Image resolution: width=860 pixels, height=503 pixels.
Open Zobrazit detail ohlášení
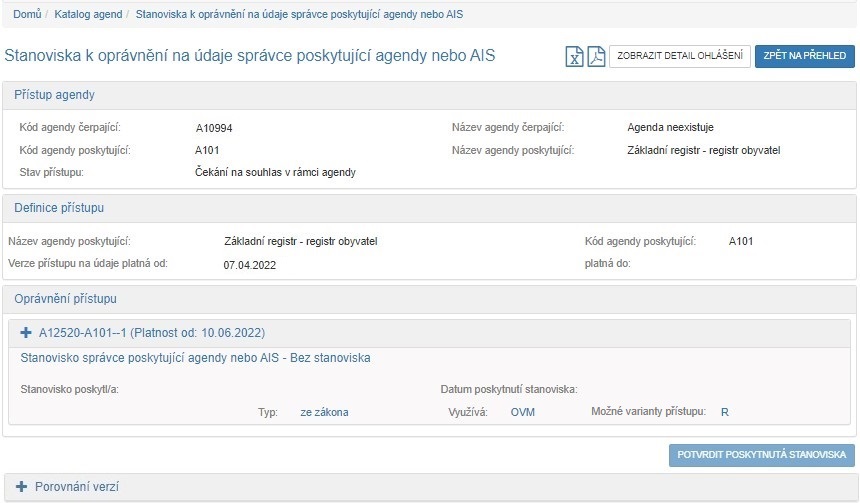[679, 56]
